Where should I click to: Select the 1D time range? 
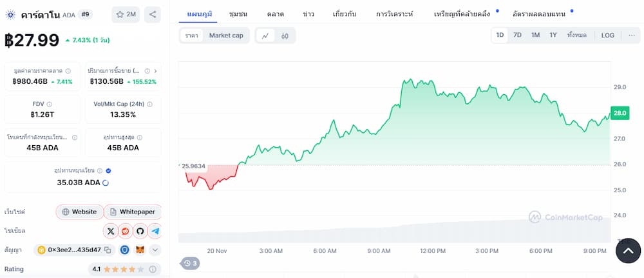[x=500, y=35]
